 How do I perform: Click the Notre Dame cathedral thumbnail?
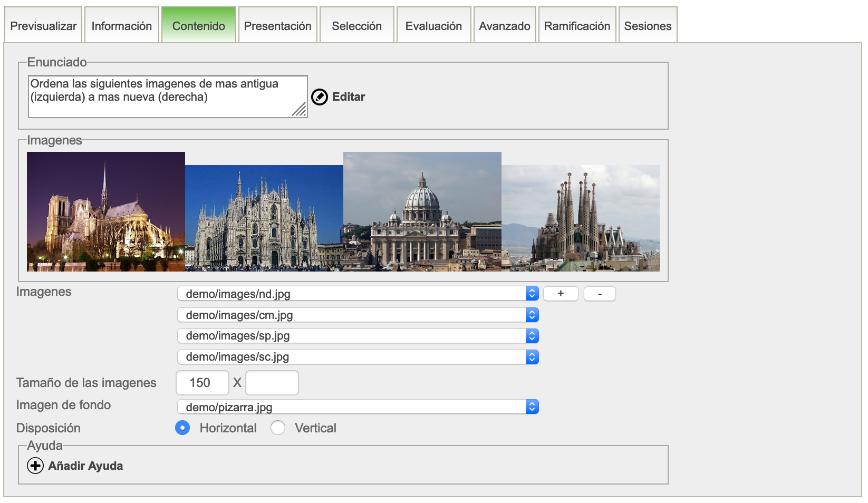point(106,212)
